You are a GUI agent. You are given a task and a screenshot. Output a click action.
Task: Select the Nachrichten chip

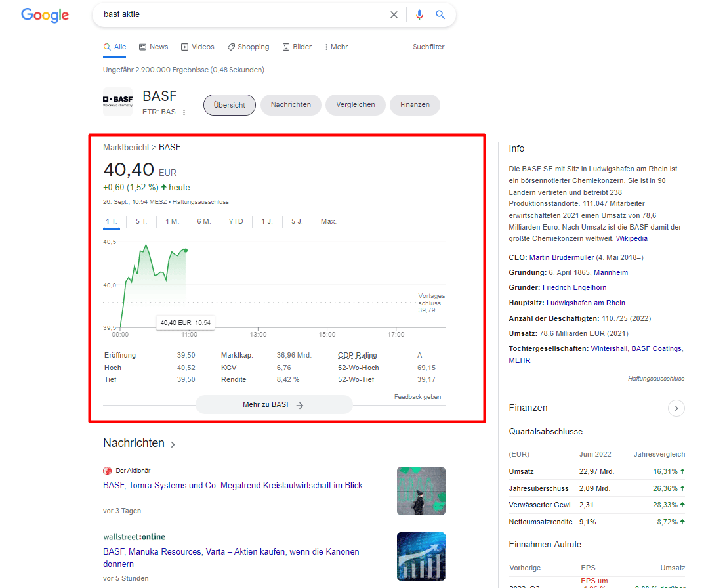tap(291, 105)
